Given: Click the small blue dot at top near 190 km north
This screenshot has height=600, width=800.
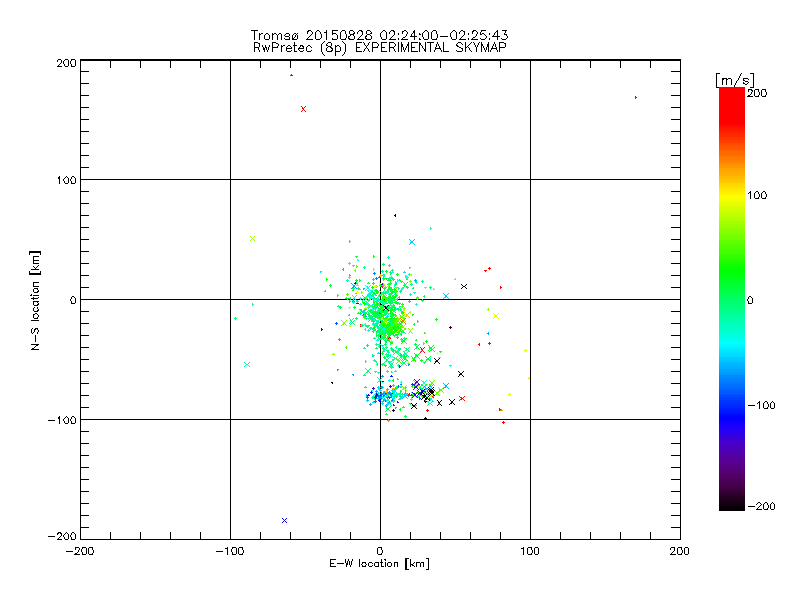Looking at the screenshot, I should (291, 76).
